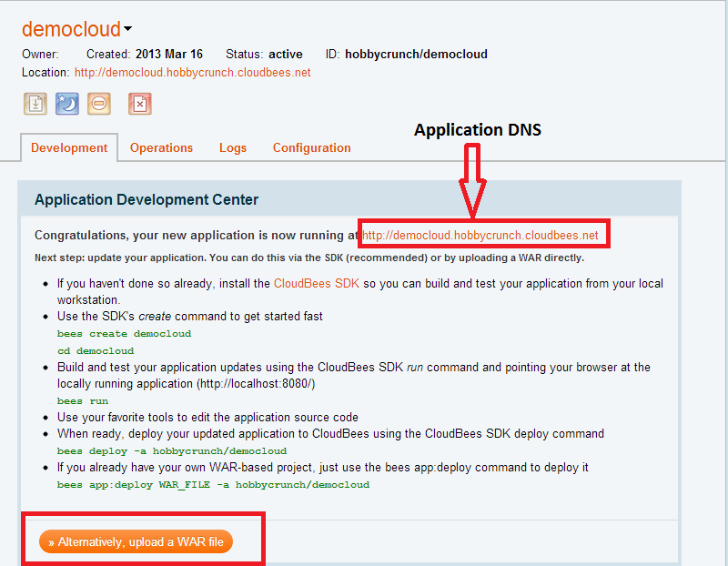This screenshot has width=728, height=566.
Task: Click the delete application icon
Action: coord(140,104)
